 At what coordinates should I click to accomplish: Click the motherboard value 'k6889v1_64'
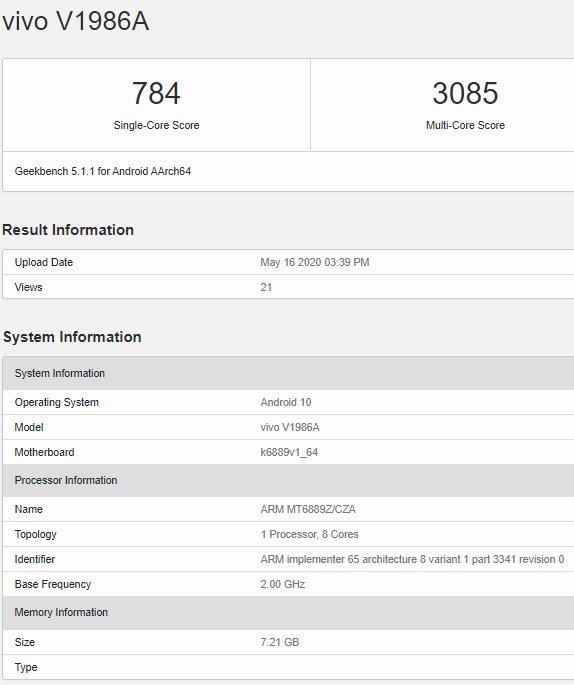click(289, 452)
